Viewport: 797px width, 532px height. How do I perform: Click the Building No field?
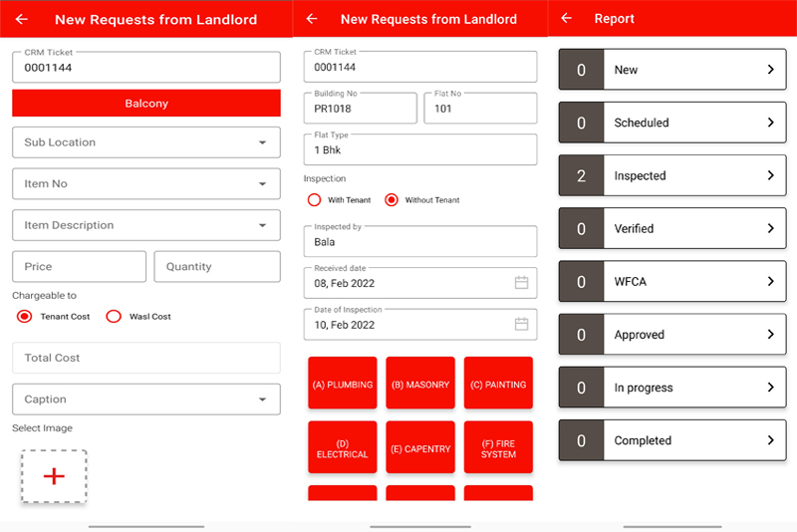[x=361, y=109]
